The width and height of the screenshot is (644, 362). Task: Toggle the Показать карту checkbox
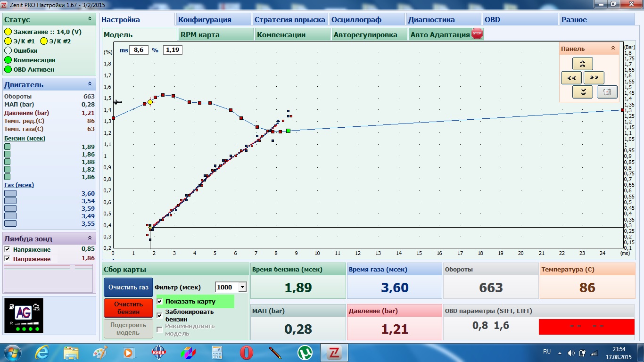(160, 301)
